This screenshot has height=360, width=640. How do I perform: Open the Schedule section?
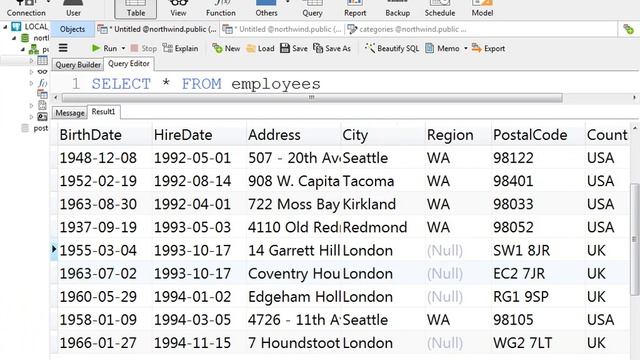[x=440, y=9]
